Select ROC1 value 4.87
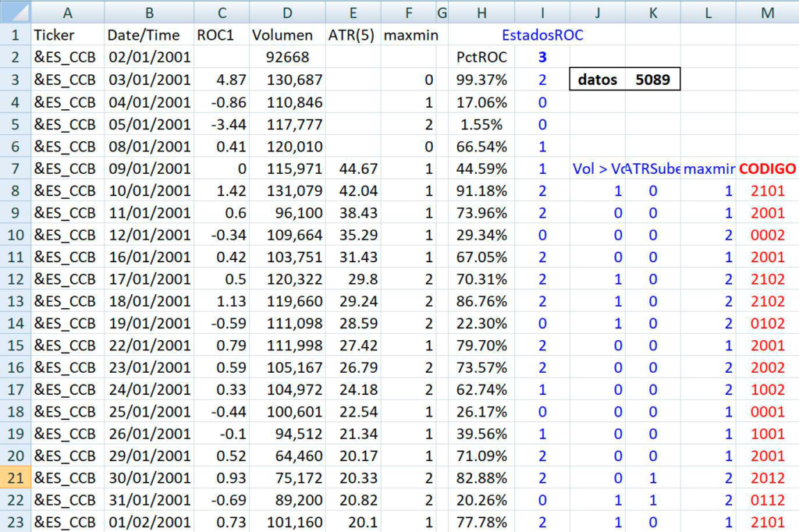Viewport: 799px width, 532px height. coord(222,80)
